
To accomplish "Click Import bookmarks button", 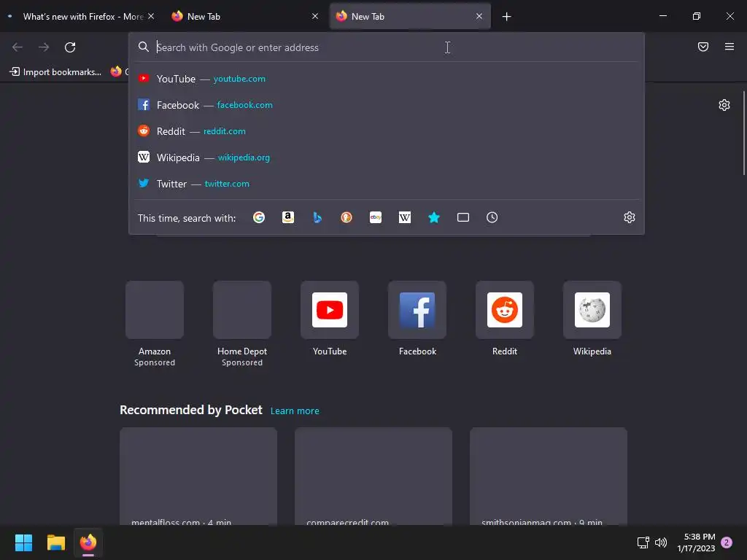I will tap(55, 72).
